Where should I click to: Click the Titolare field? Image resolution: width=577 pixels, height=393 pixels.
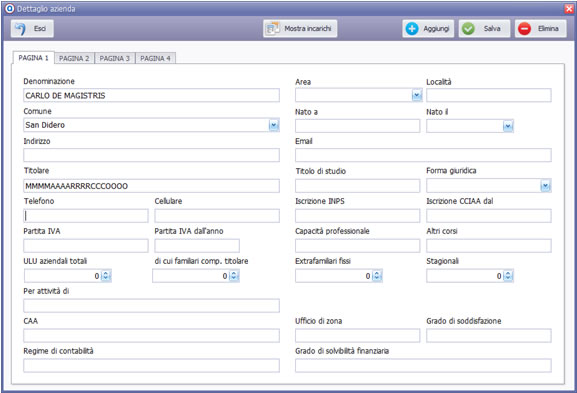[151, 186]
